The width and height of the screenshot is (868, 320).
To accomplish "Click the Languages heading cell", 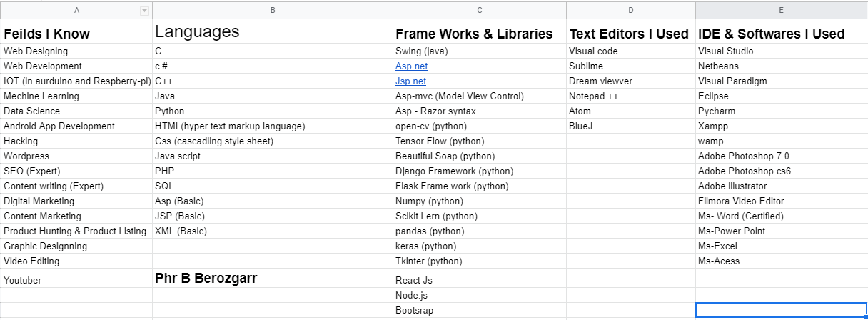I will point(273,31).
